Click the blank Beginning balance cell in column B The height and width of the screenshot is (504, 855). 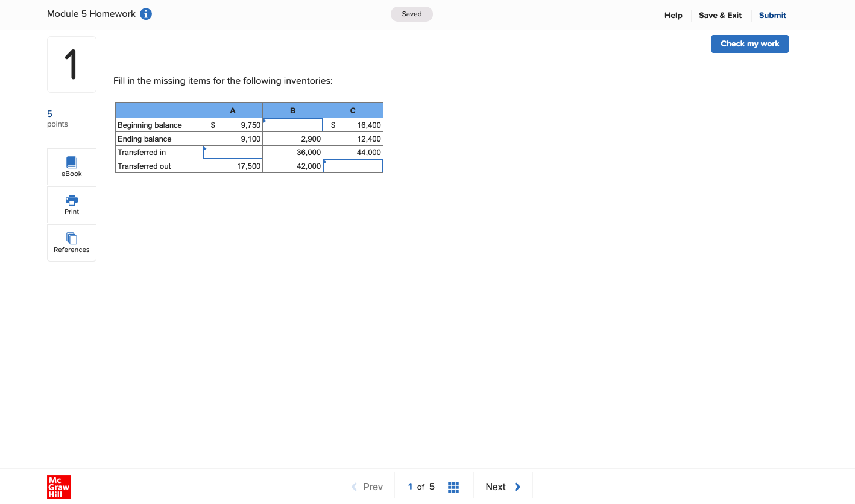pyautogui.click(x=292, y=124)
